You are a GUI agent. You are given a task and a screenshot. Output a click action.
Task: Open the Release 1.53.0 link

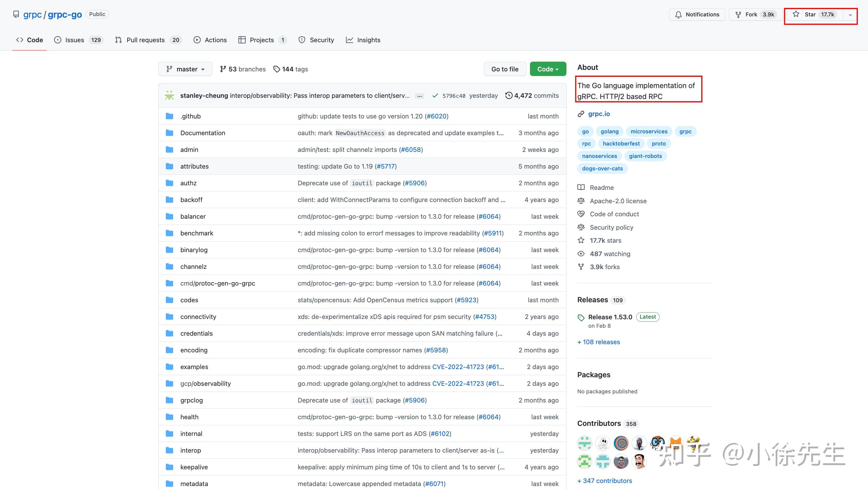[x=610, y=317]
